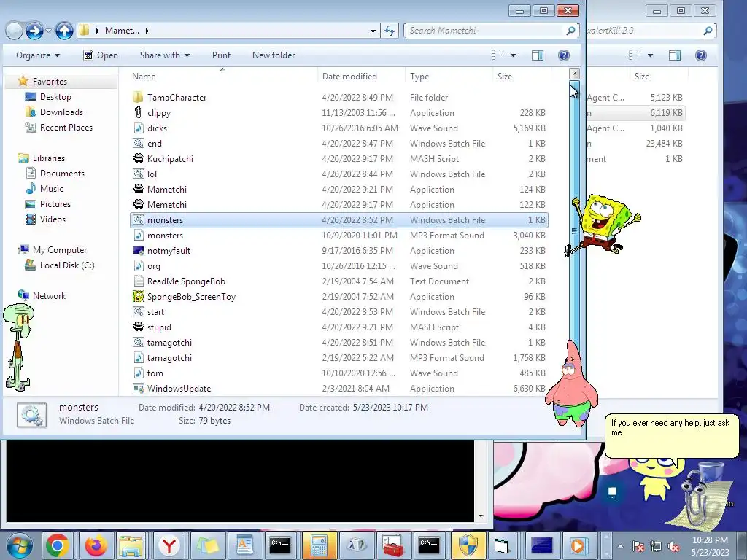Click the scroll up arrow of file list
The height and width of the screenshot is (560, 747).
tap(574, 74)
